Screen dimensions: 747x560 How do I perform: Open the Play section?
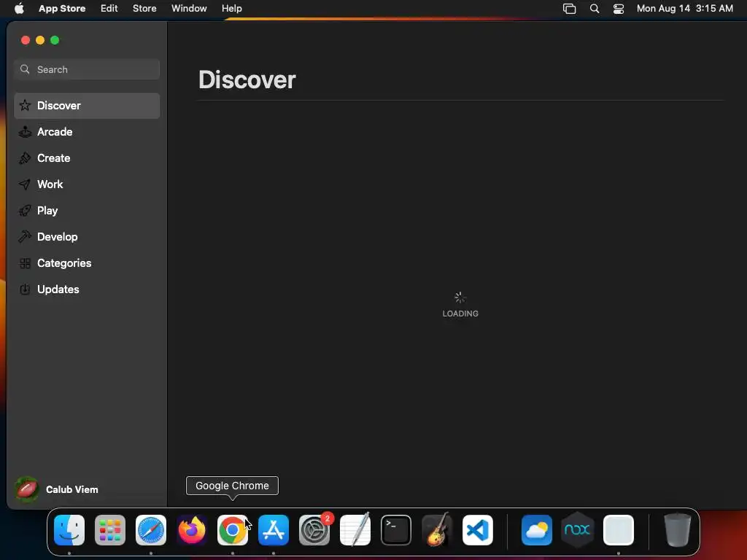pos(87,211)
